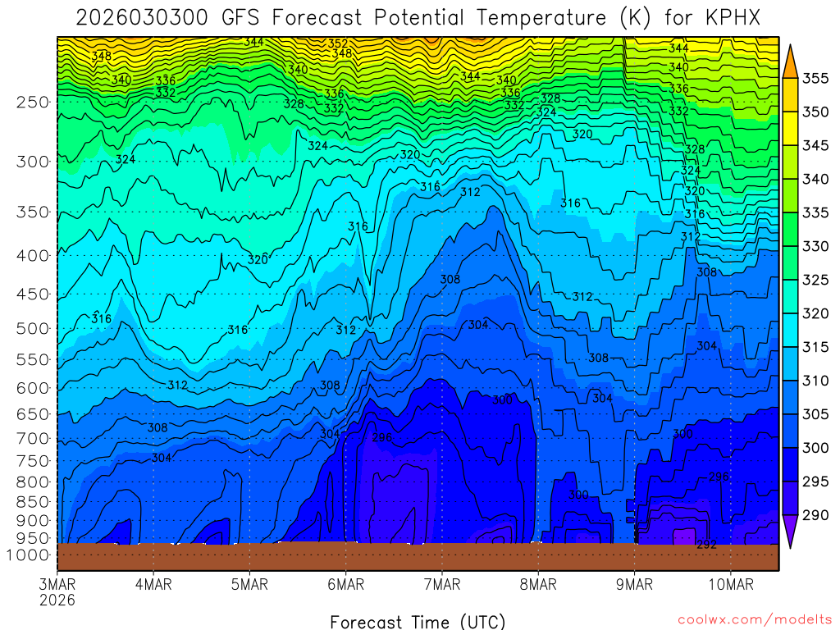Click the orange top arrow of the colorbar

point(790,64)
